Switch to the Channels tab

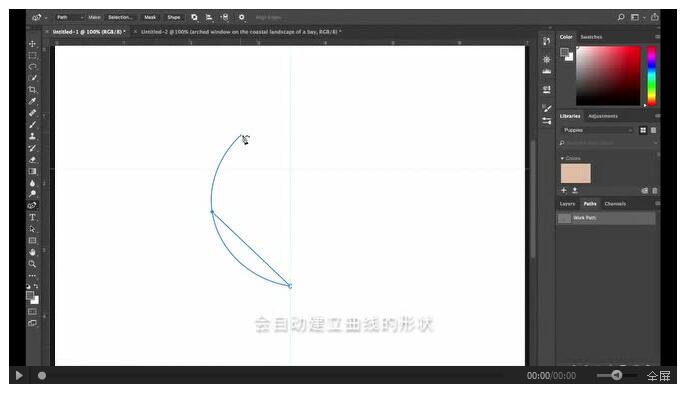tap(615, 204)
